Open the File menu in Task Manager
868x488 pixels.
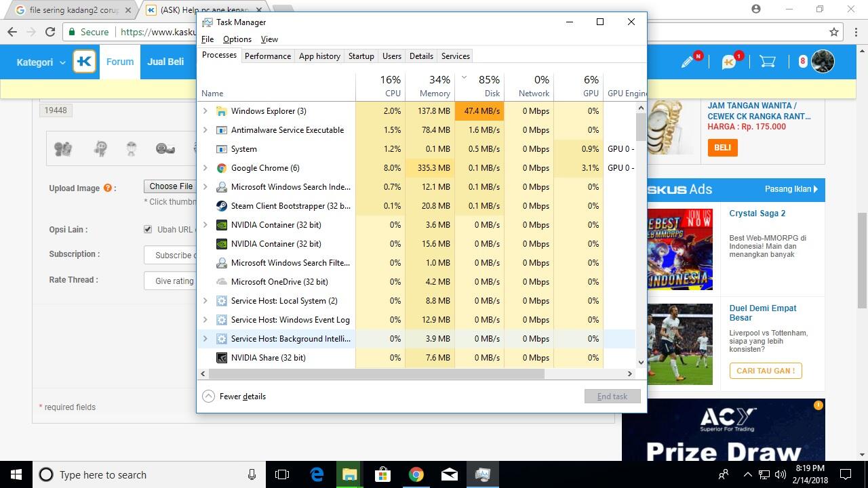[x=208, y=39]
